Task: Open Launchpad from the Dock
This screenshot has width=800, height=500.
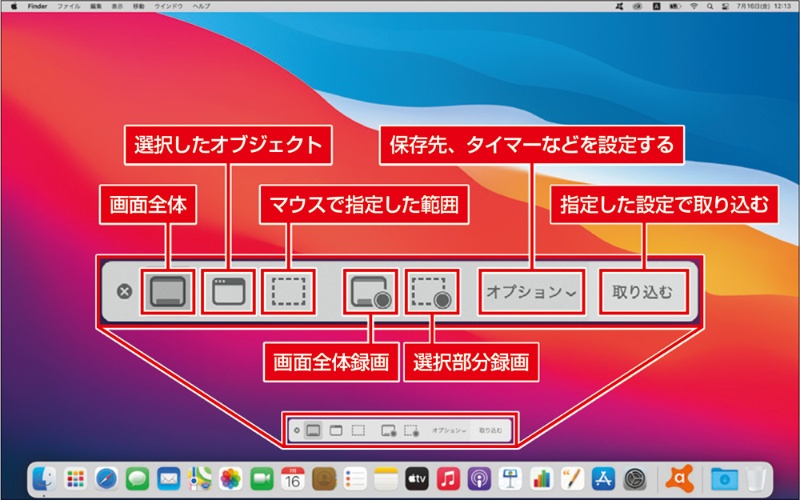Action: tap(76, 479)
